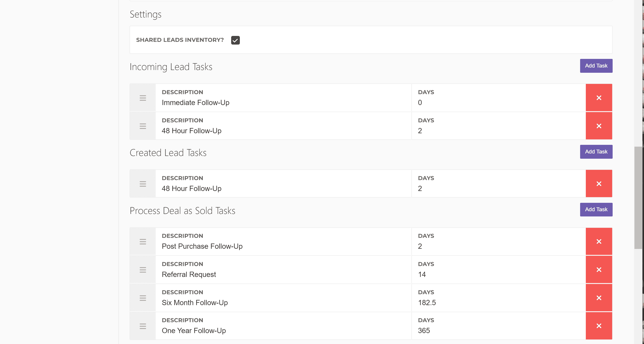Click the drag handle for One Year Follow-Up
Image resolution: width=644 pixels, height=344 pixels.
(x=143, y=326)
